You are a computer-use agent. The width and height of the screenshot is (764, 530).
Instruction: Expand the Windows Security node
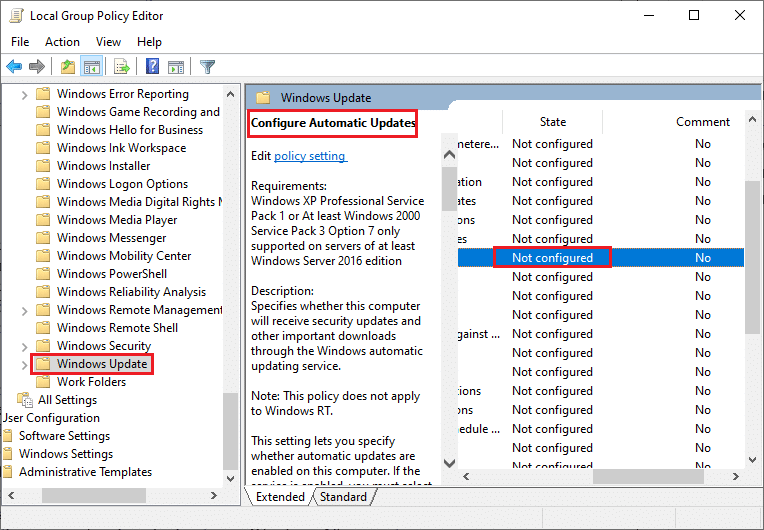point(24,346)
